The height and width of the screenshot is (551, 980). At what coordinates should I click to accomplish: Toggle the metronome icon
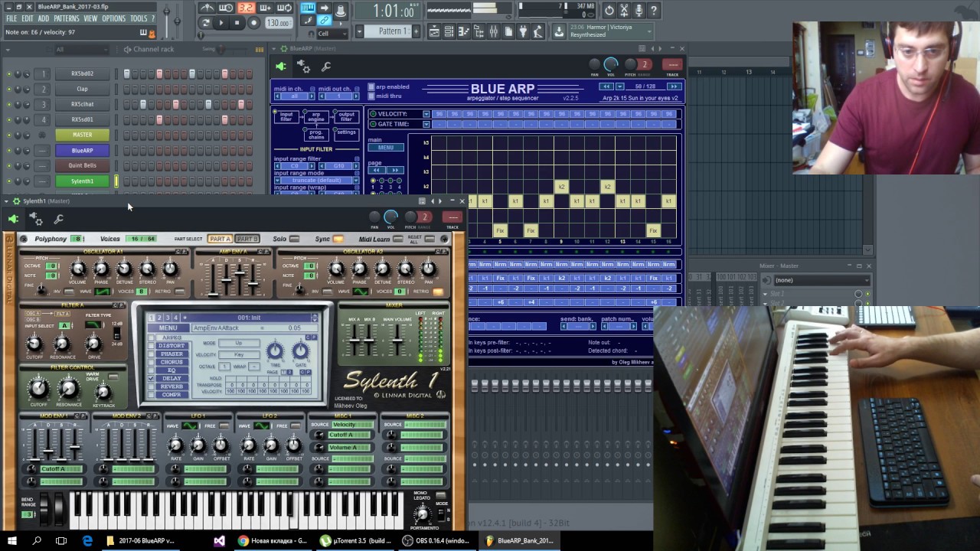(x=207, y=8)
